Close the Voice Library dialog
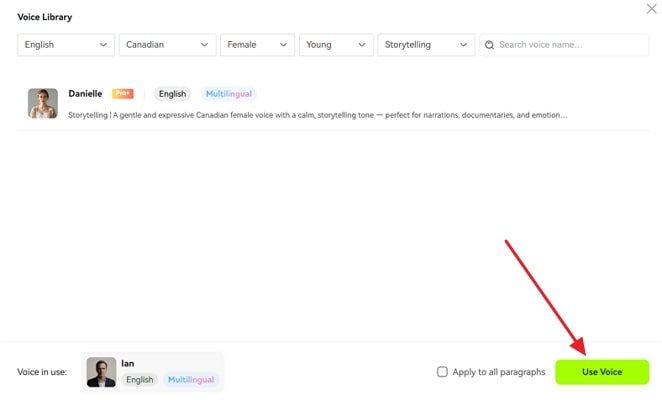The image size is (662, 400). 651,9
